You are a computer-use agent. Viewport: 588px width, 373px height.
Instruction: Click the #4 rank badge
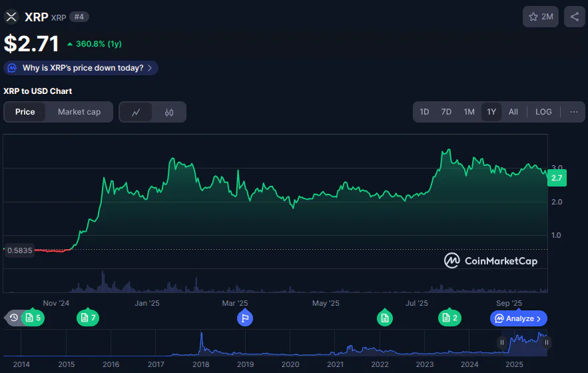point(79,17)
